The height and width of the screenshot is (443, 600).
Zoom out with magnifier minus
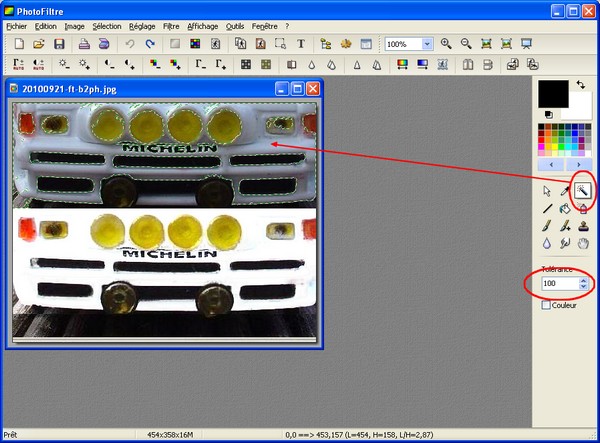(466, 44)
